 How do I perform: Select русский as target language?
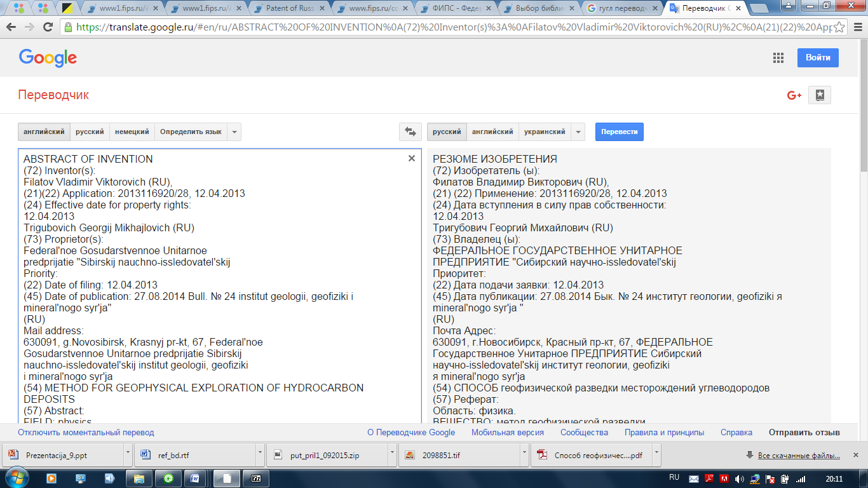pyautogui.click(x=447, y=132)
